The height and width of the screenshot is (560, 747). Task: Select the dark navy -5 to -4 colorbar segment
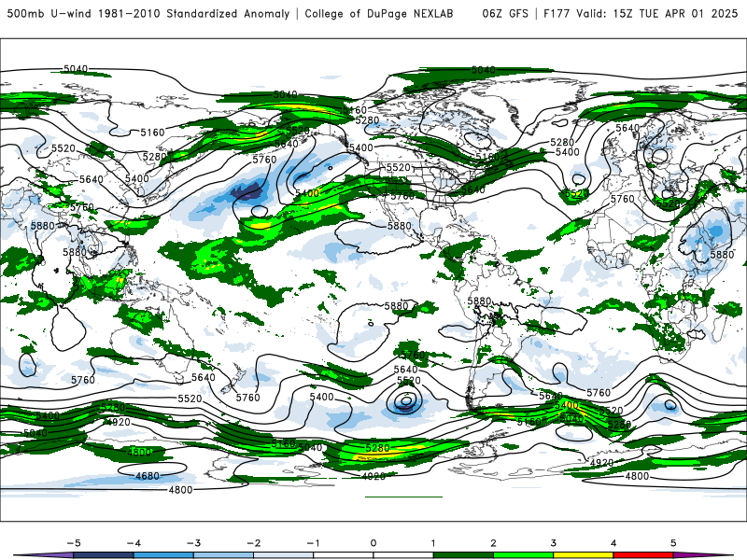104,555
